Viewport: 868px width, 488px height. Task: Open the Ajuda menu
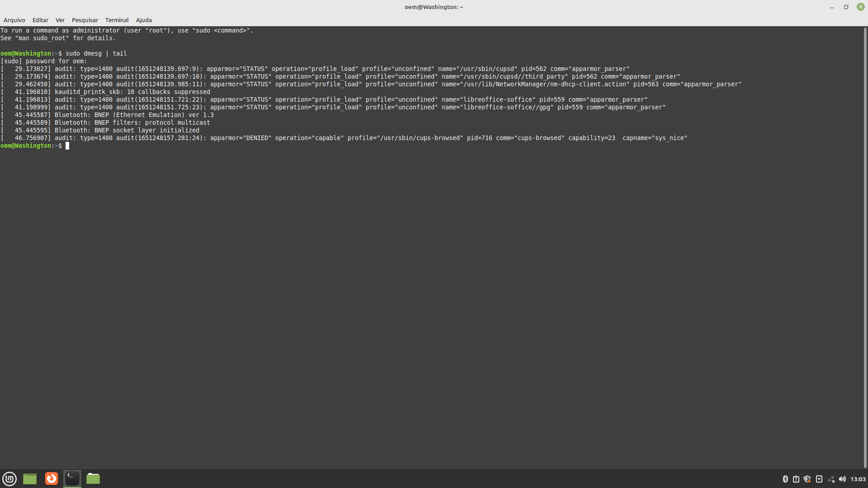[x=144, y=20]
